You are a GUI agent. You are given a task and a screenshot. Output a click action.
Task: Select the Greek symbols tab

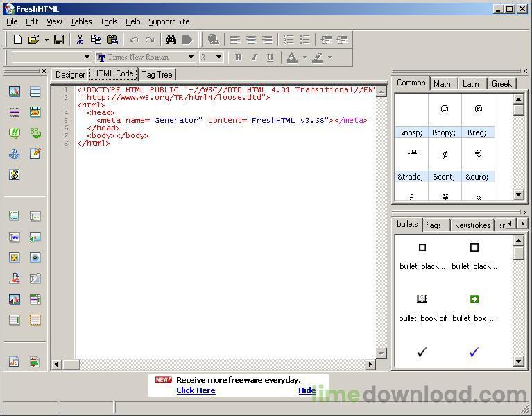tap(501, 84)
